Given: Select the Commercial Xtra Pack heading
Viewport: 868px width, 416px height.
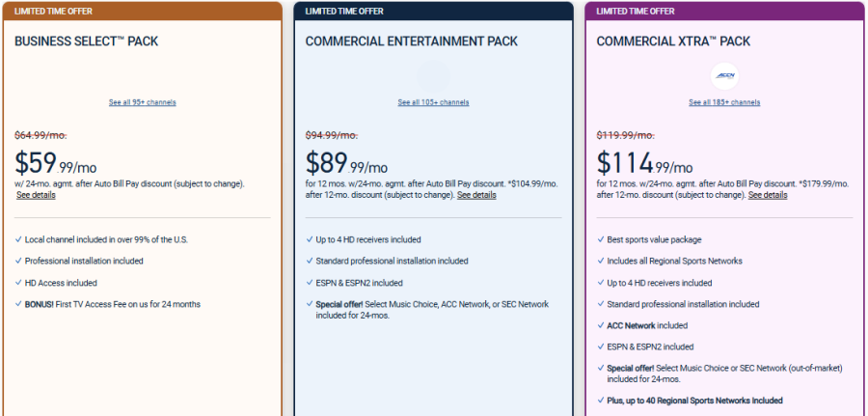Looking at the screenshot, I should 673,42.
